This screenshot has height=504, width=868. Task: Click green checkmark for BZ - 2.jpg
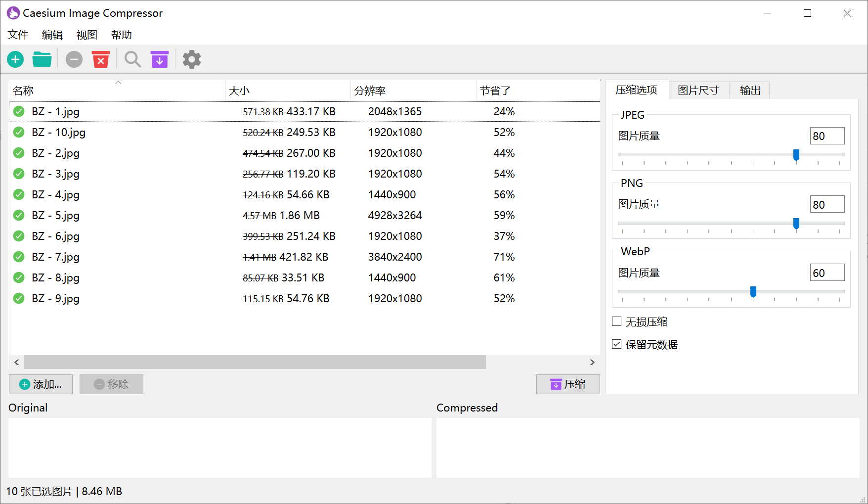pyautogui.click(x=19, y=153)
